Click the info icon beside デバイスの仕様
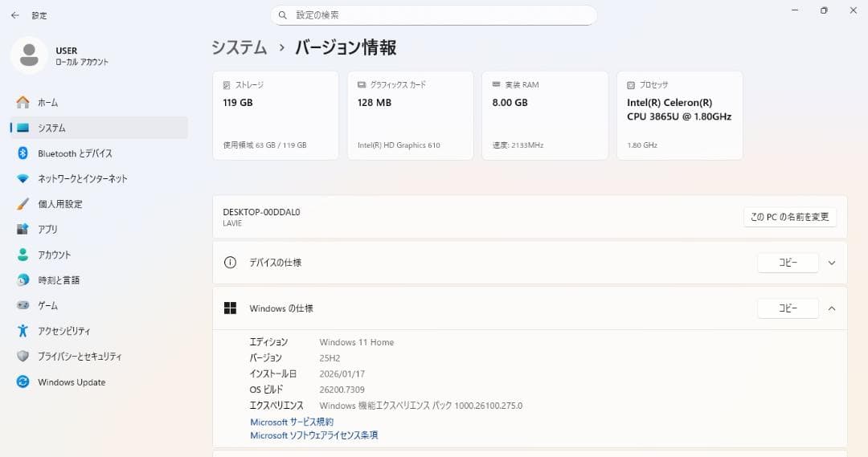The width and height of the screenshot is (868, 457). pos(231,263)
